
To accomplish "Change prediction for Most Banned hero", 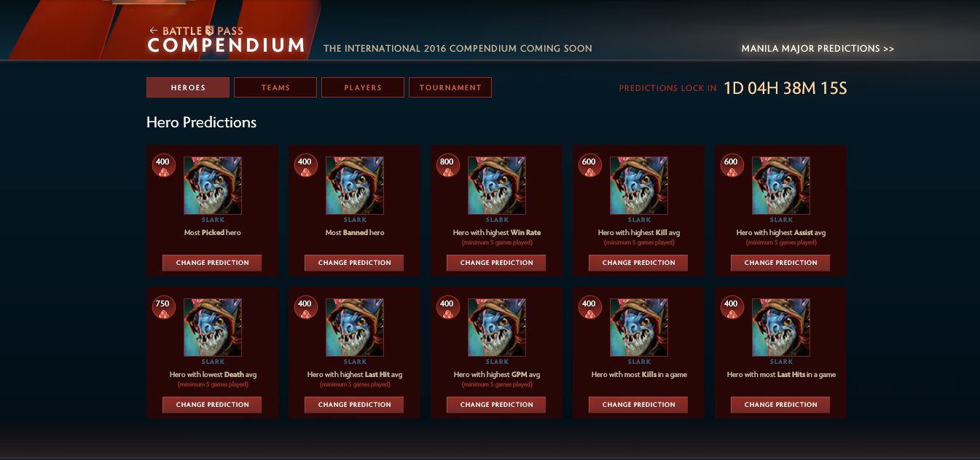I will (x=354, y=263).
